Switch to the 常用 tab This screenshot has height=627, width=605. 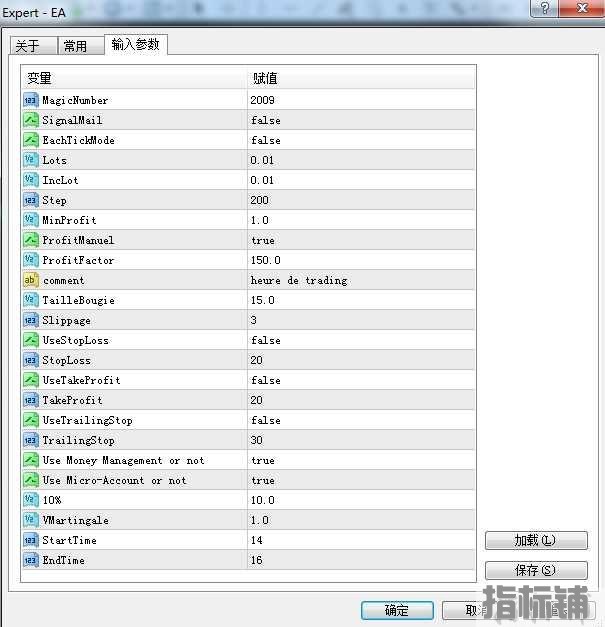tap(75, 46)
